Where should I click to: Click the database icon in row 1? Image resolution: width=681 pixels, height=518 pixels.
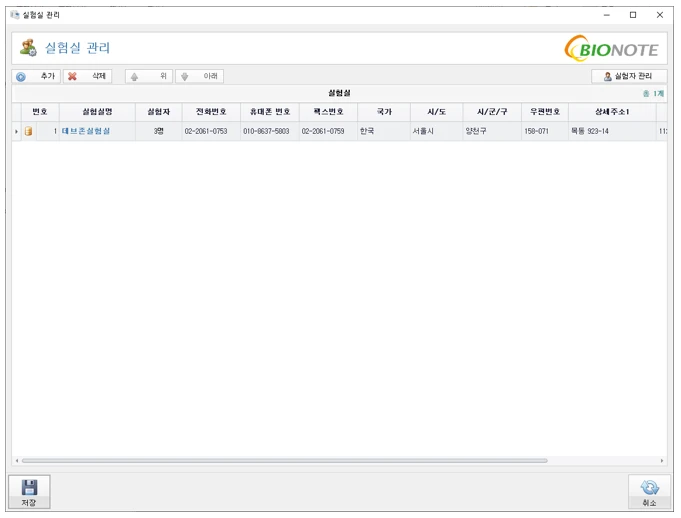tap(29, 131)
